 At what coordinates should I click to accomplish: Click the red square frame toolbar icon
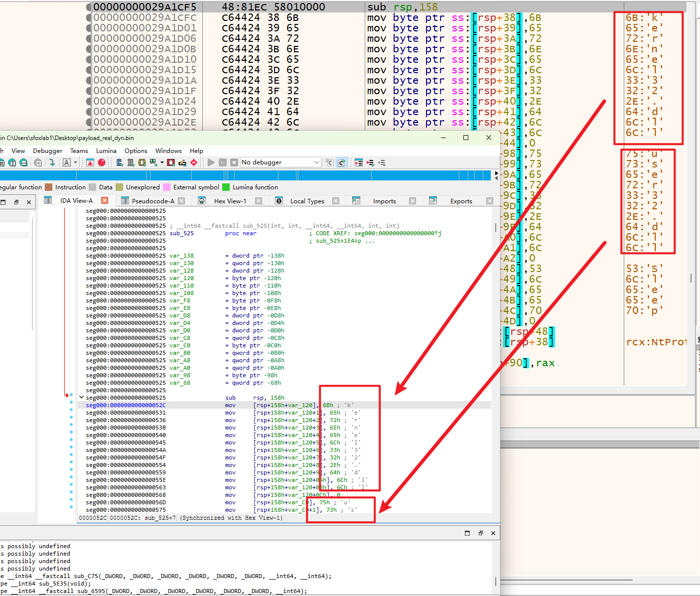(x=171, y=162)
